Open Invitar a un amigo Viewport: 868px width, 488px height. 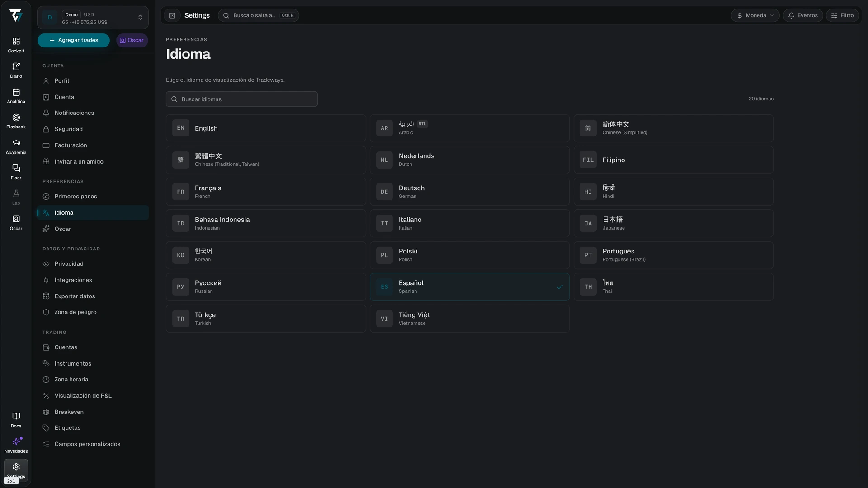[x=93, y=162]
